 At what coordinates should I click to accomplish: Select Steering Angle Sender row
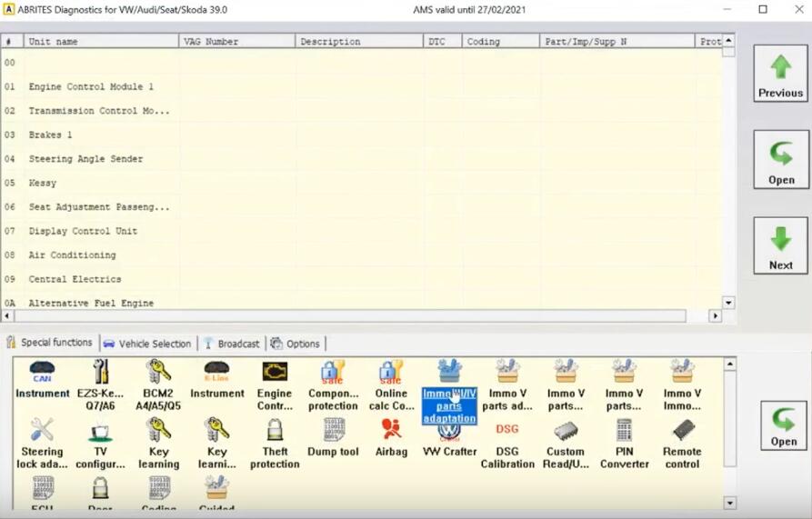(x=361, y=159)
